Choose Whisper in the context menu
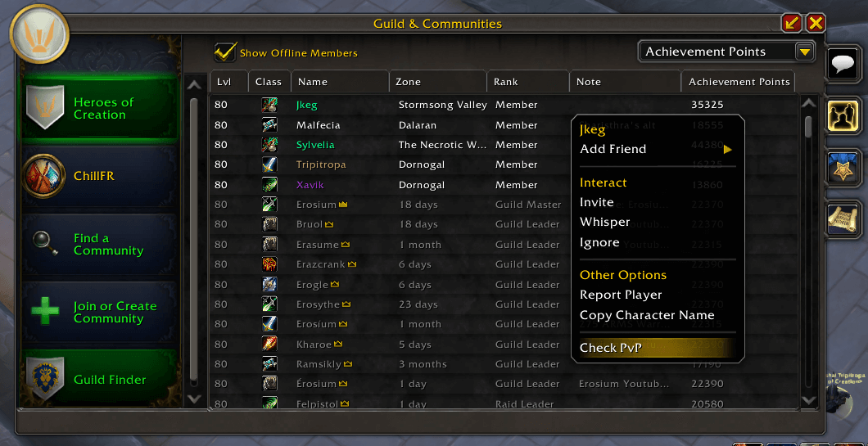Image resolution: width=868 pixels, height=446 pixels. 604,222
